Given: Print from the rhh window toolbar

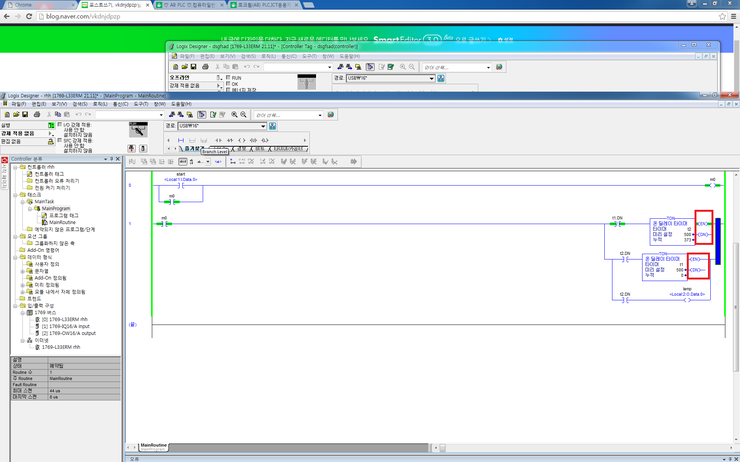Looking at the screenshot, I should (x=37, y=115).
